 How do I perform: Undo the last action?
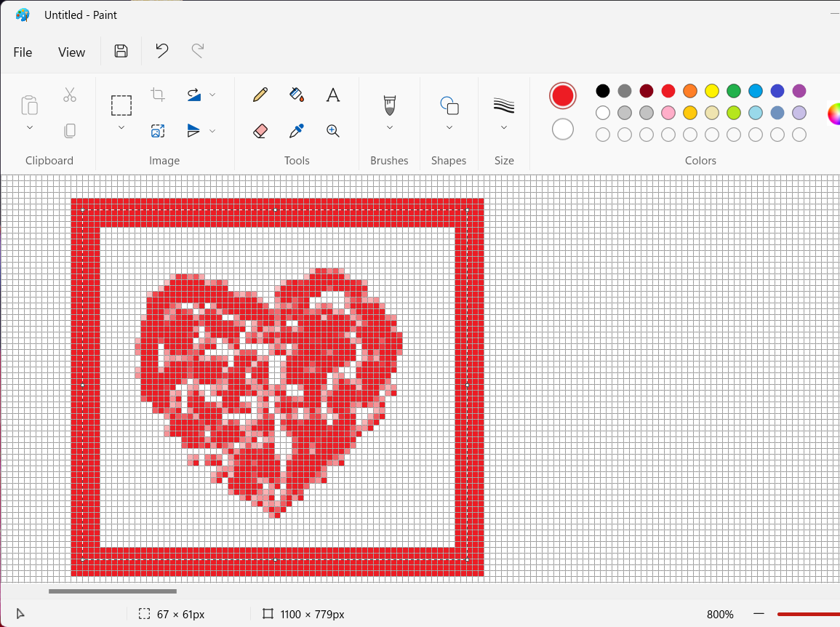click(x=161, y=51)
